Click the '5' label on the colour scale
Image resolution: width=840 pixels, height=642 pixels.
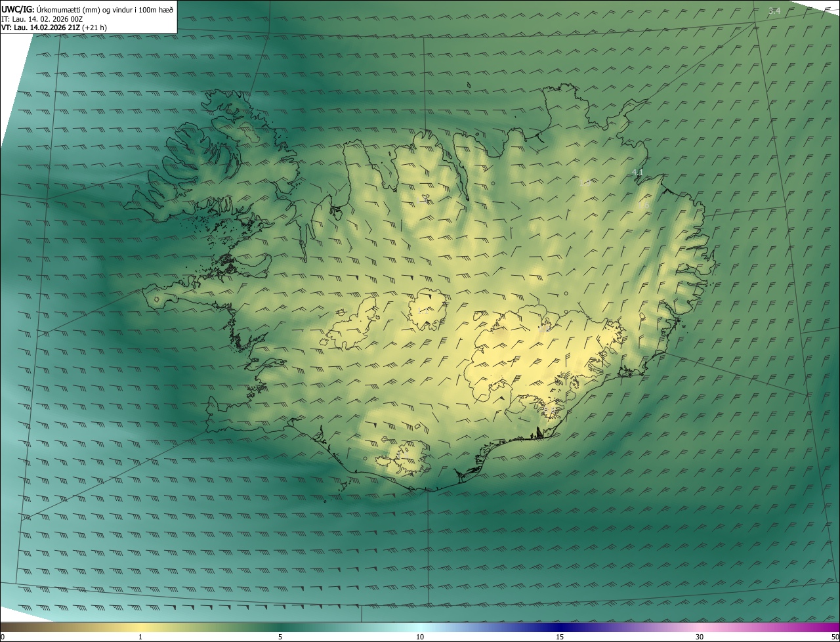click(280, 637)
